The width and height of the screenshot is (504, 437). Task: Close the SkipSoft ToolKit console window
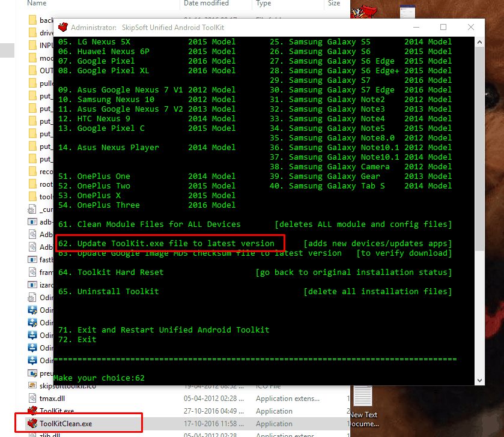[x=471, y=27]
